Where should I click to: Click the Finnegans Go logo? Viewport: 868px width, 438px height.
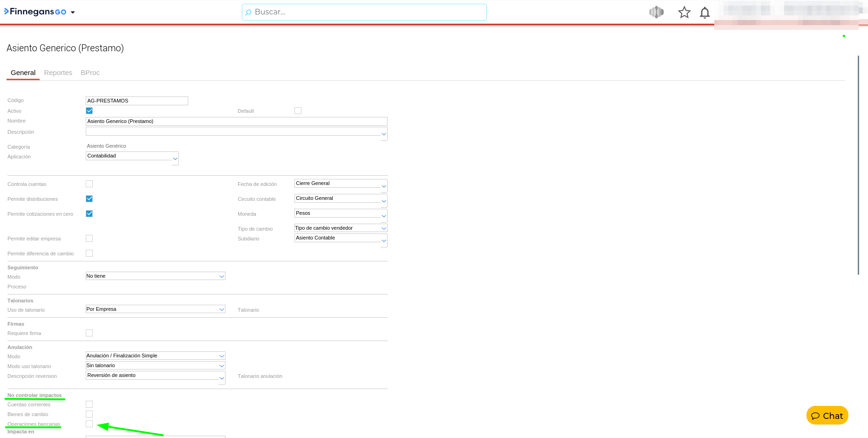tap(35, 12)
